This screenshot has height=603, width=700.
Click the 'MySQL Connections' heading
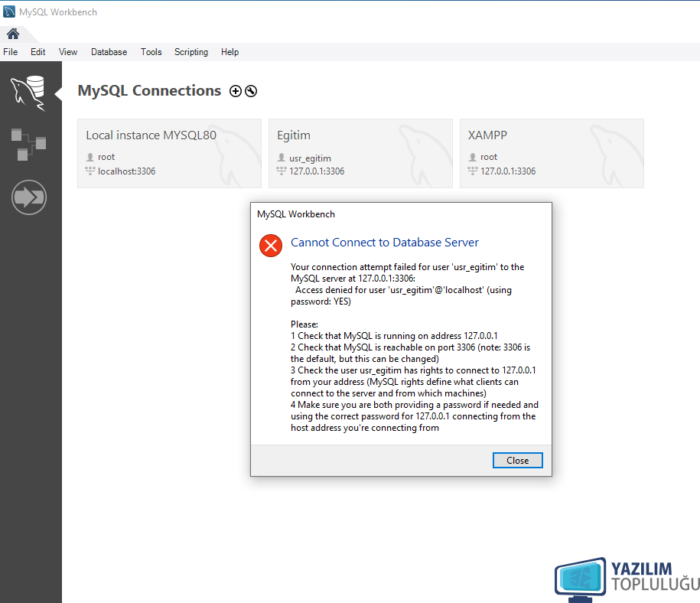pyautogui.click(x=149, y=90)
